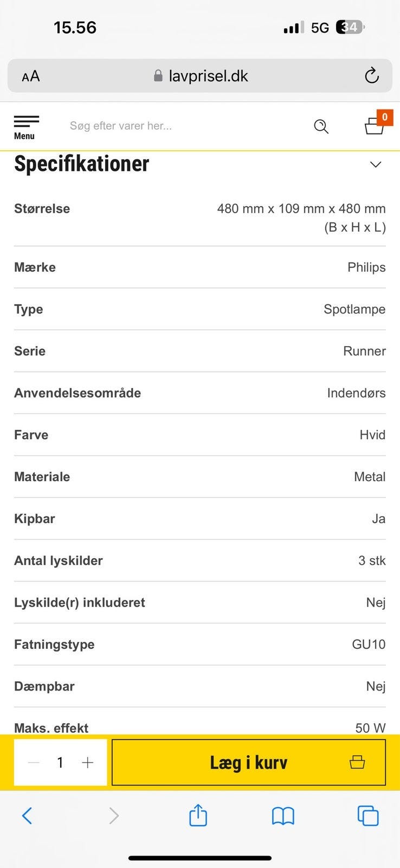Tap Safari forward arrow

click(113, 815)
